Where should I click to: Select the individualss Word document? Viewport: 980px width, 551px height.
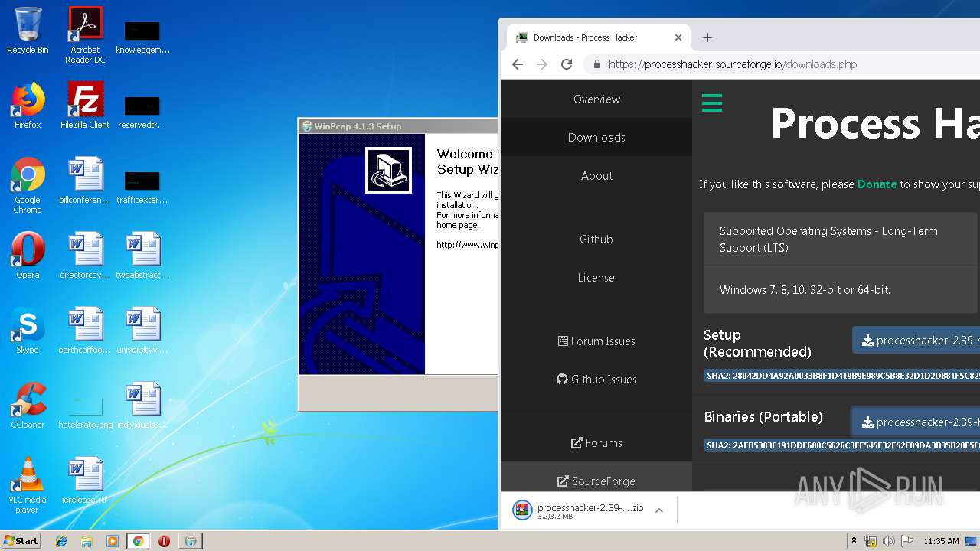[x=142, y=406]
